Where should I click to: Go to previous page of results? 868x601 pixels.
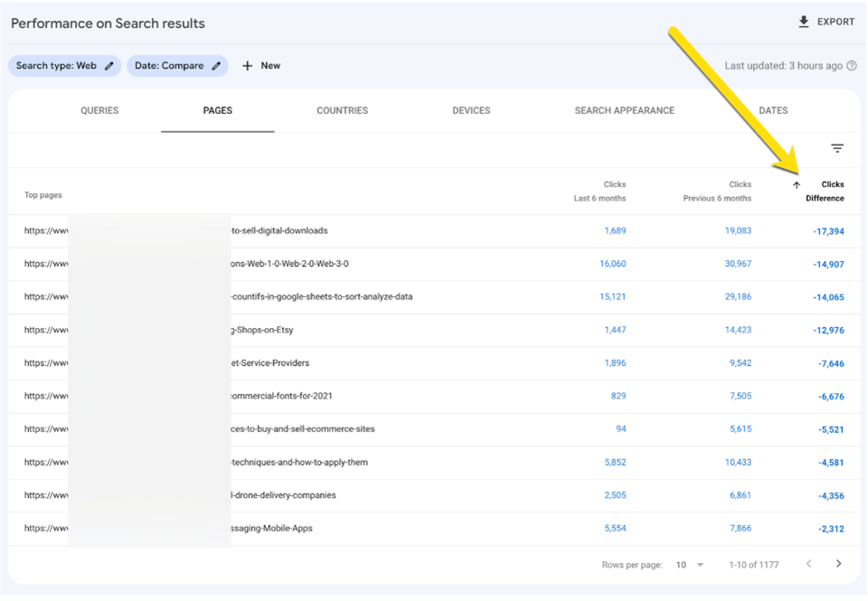tap(808, 564)
